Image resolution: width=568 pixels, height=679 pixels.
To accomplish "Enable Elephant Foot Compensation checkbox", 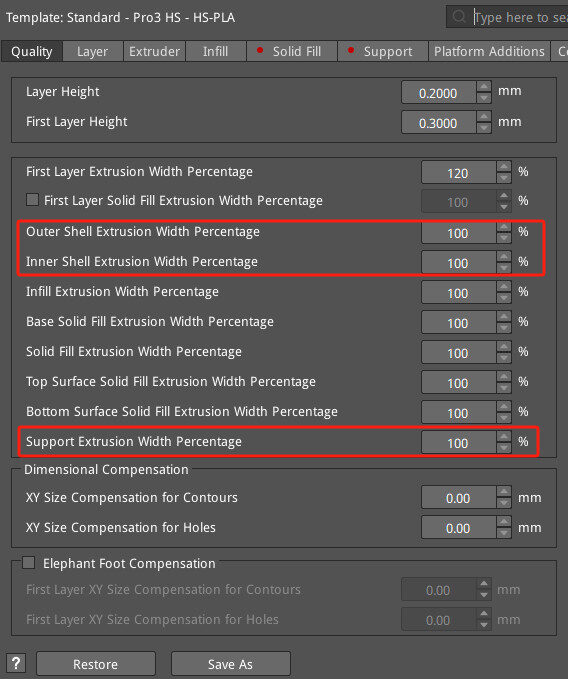I will click(29, 563).
